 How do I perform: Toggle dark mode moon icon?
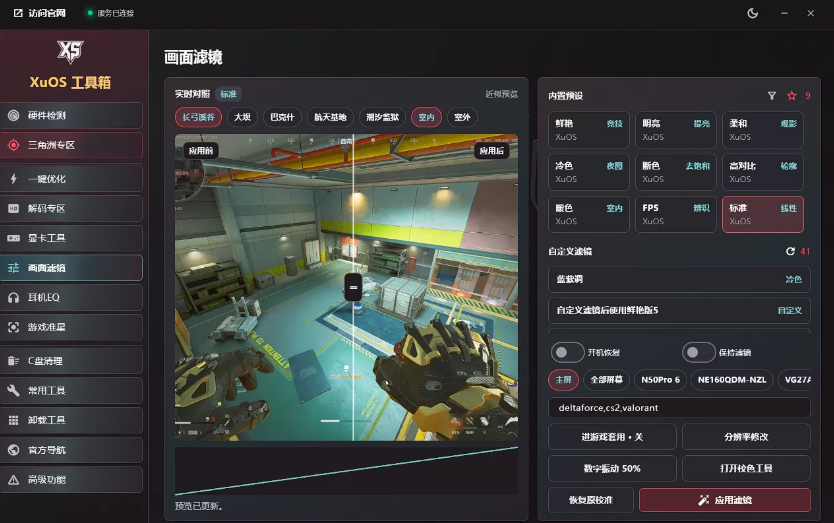pyautogui.click(x=753, y=13)
